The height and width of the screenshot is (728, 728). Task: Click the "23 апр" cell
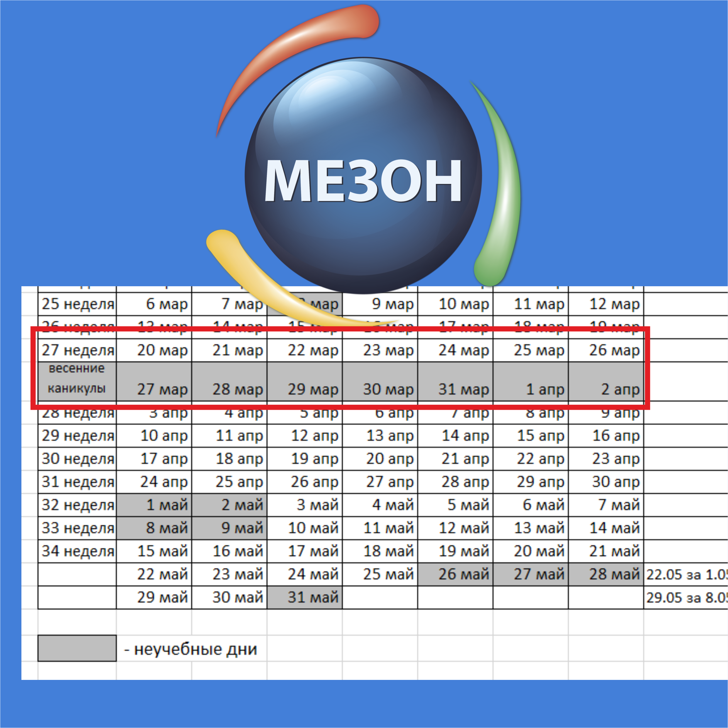(606, 459)
